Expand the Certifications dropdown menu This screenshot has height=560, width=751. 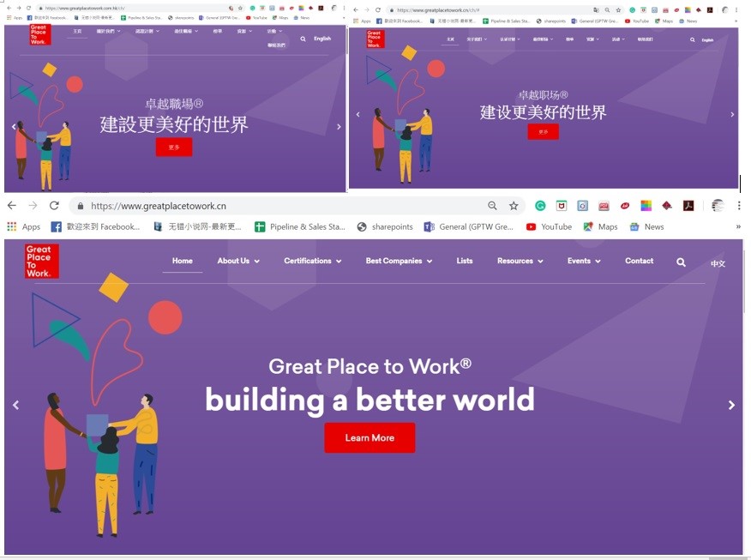(x=312, y=261)
